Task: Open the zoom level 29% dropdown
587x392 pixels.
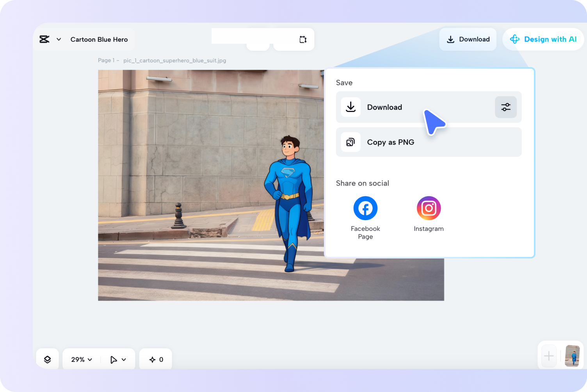Action: tap(80, 359)
